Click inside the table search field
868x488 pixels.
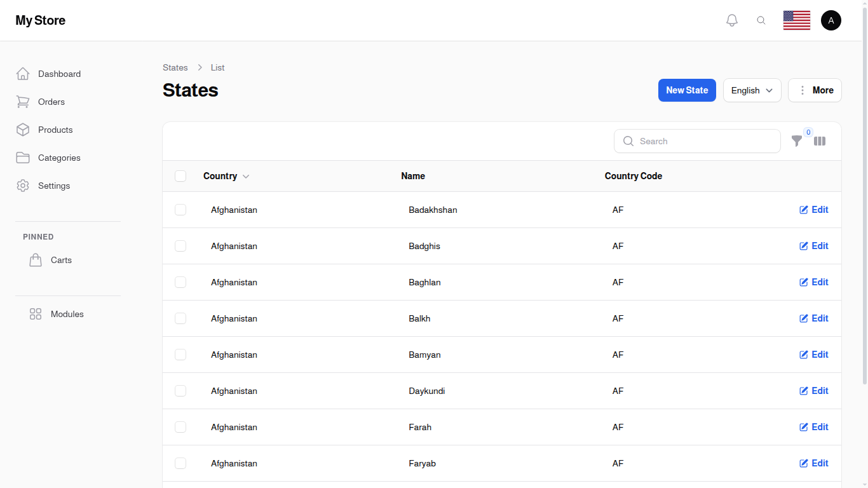tap(697, 141)
